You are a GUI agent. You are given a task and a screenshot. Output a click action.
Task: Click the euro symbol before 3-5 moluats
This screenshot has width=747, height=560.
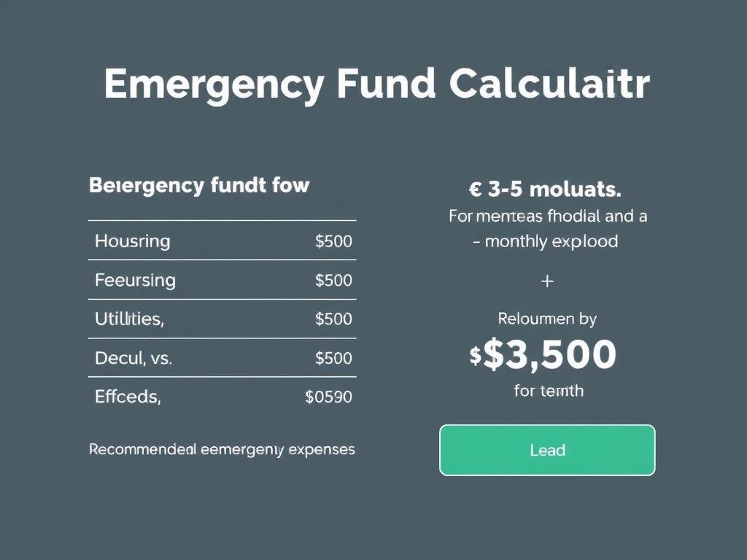click(475, 190)
